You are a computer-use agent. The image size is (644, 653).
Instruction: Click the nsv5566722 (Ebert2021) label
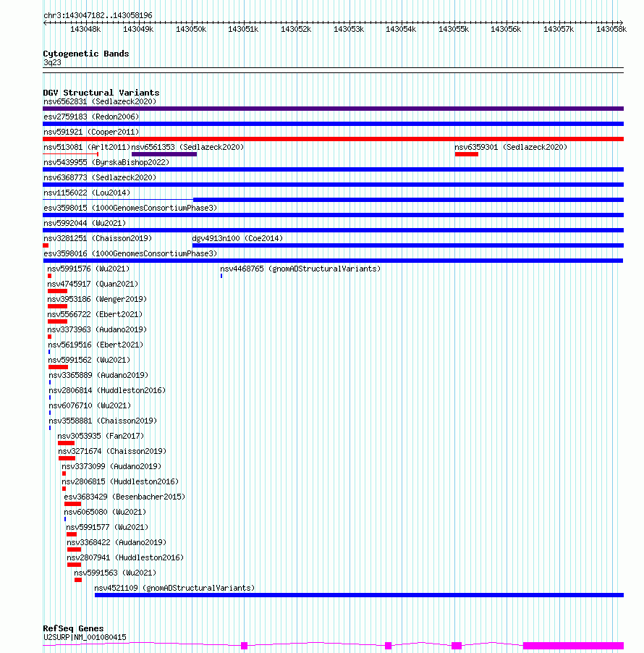pyautogui.click(x=95, y=314)
